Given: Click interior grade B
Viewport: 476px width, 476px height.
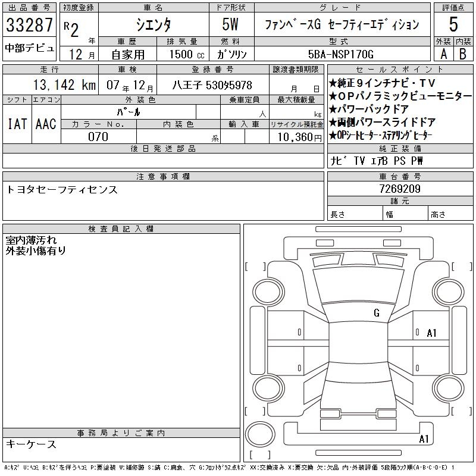Looking at the screenshot, I should tap(463, 54).
